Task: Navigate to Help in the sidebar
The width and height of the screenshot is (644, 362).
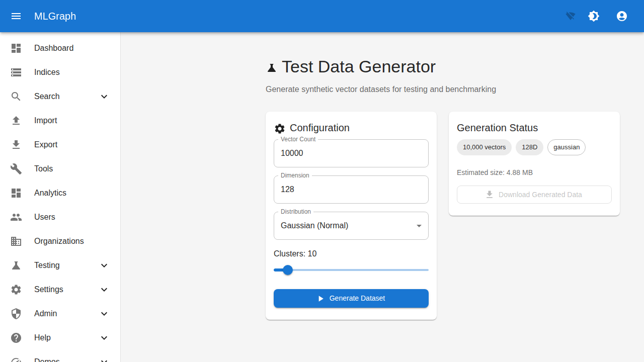Action: [43, 337]
